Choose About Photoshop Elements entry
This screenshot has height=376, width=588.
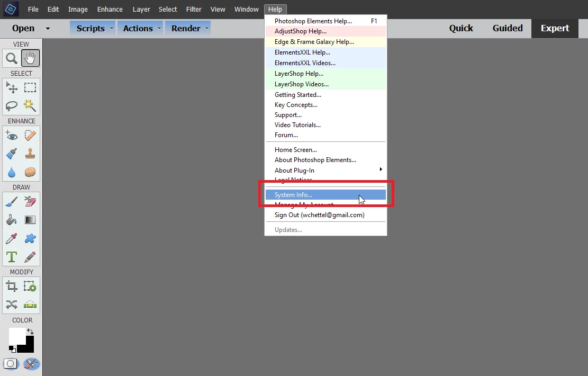pos(326,160)
